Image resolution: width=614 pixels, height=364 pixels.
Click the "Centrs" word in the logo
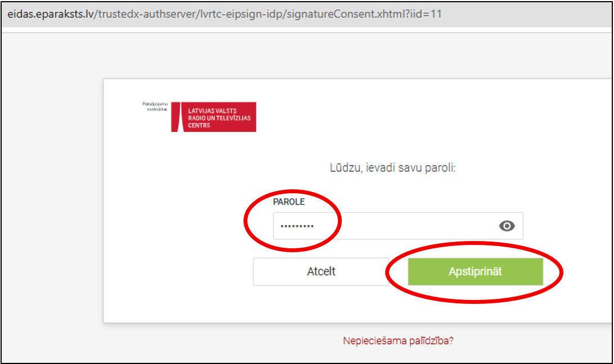pyautogui.click(x=199, y=125)
